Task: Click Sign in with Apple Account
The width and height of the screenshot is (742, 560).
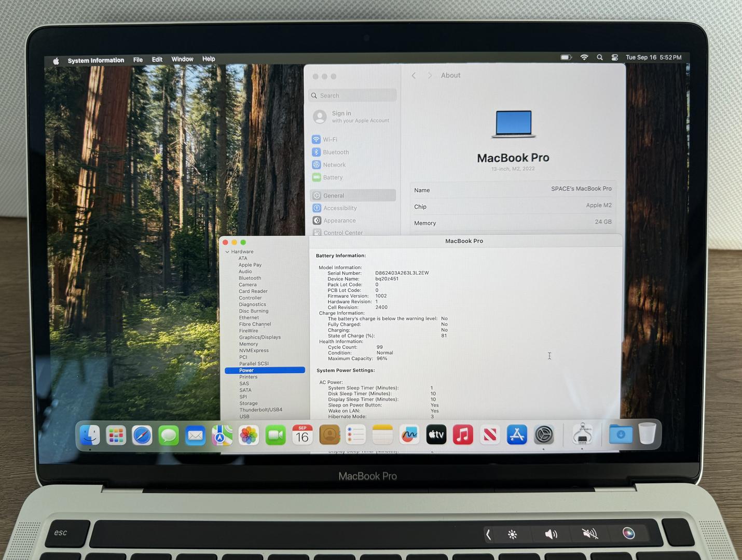Action: coord(351,117)
